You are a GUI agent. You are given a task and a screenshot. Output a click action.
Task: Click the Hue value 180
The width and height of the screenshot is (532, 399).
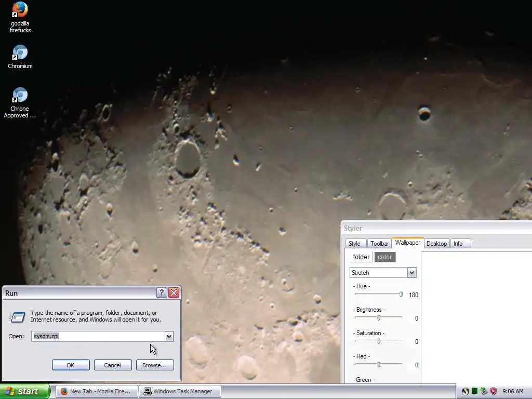tap(413, 295)
